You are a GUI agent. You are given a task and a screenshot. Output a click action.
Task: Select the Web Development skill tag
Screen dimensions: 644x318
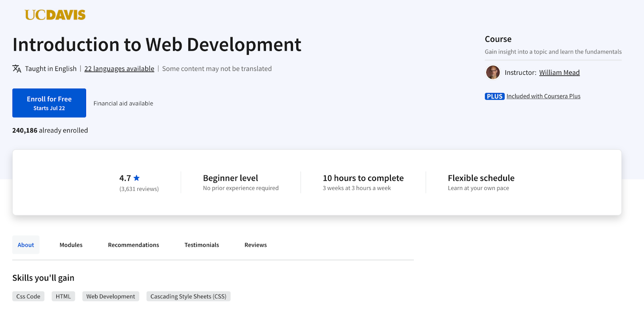click(x=111, y=296)
